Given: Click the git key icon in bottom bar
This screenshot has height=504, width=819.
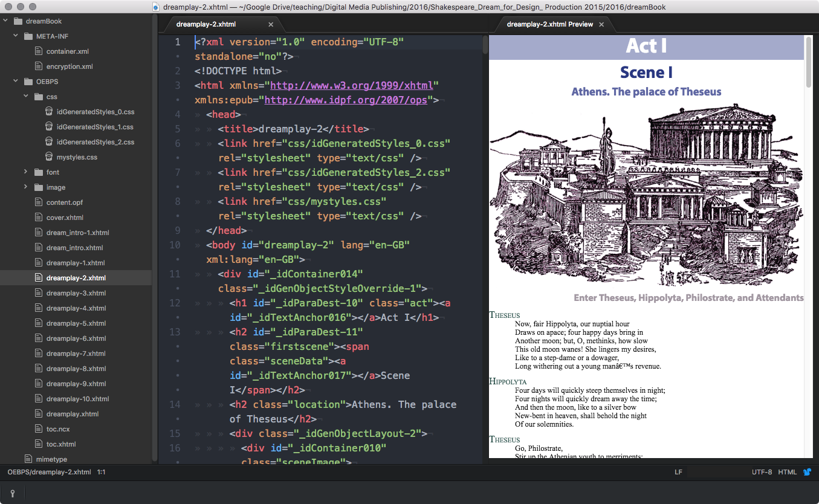Looking at the screenshot, I should coord(12,493).
